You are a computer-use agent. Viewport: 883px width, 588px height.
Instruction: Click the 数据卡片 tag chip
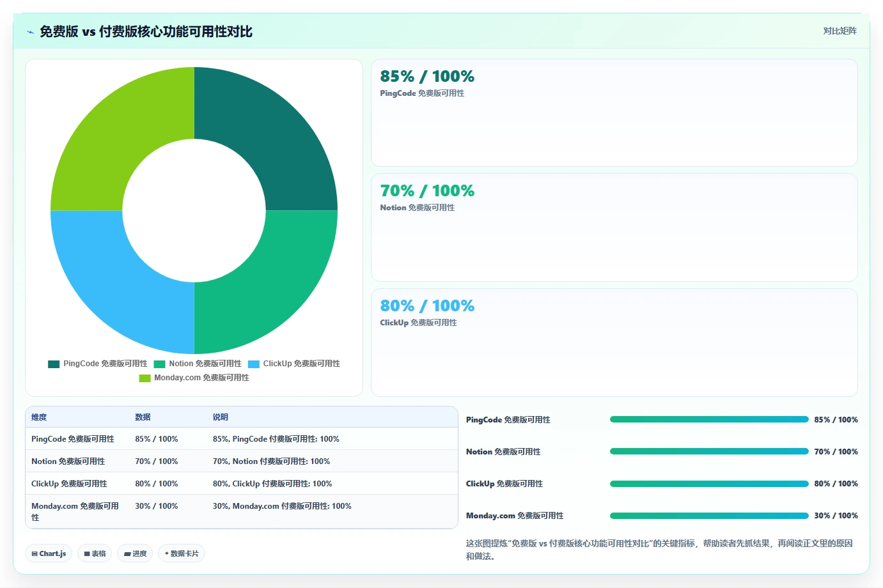(x=182, y=553)
